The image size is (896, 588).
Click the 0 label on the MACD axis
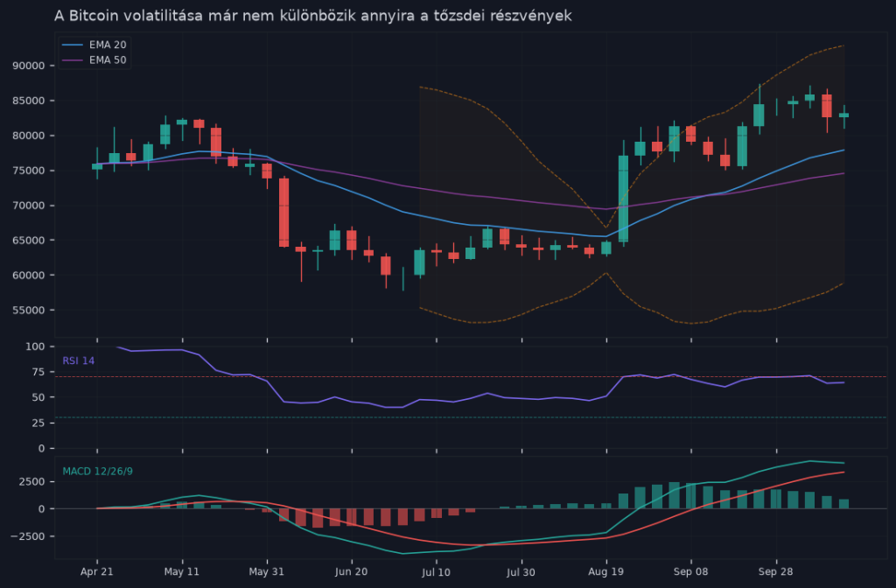pos(42,508)
